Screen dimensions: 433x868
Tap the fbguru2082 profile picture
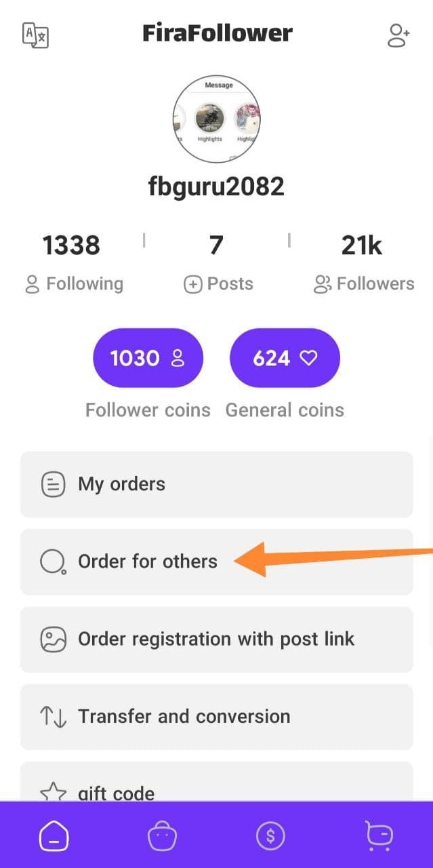click(217, 119)
